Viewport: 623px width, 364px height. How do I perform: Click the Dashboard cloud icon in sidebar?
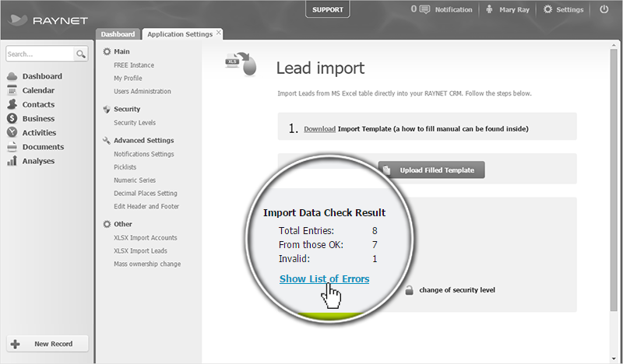12,76
